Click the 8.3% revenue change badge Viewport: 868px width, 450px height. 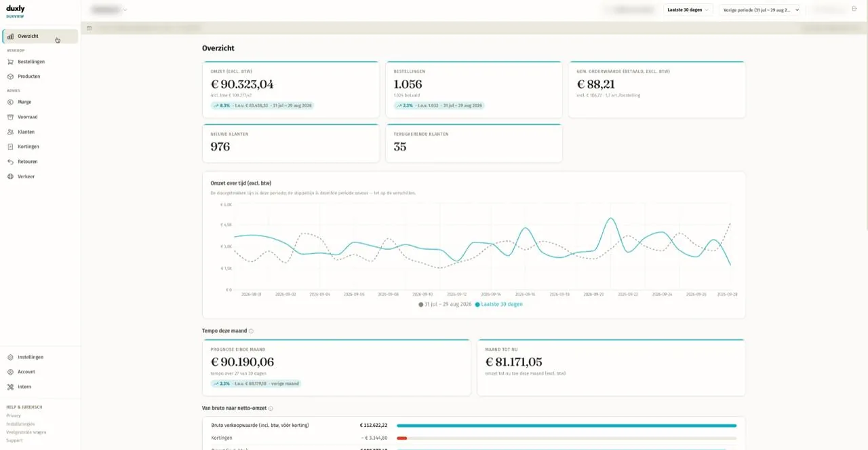[262, 106]
